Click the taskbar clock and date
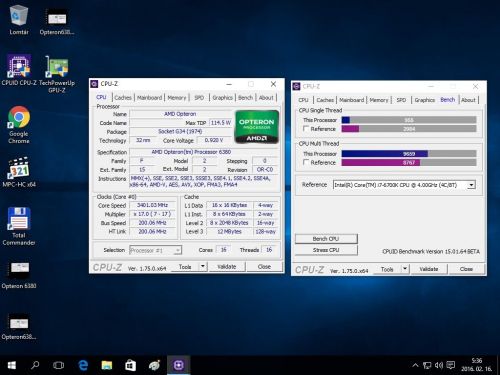The image size is (500, 375). [477, 365]
